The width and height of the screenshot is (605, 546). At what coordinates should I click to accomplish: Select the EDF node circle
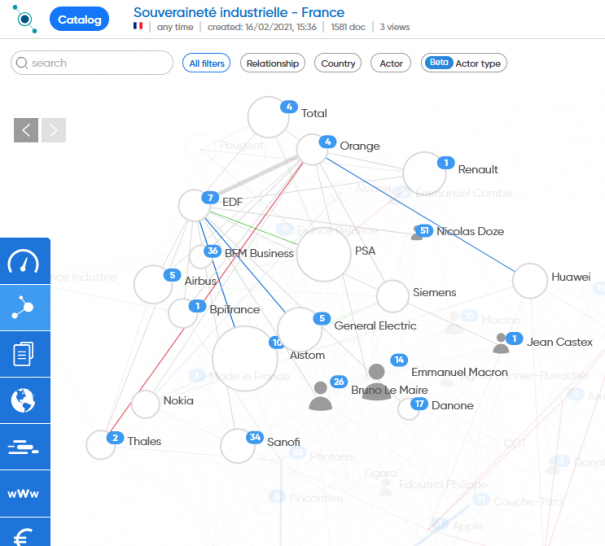(x=194, y=205)
